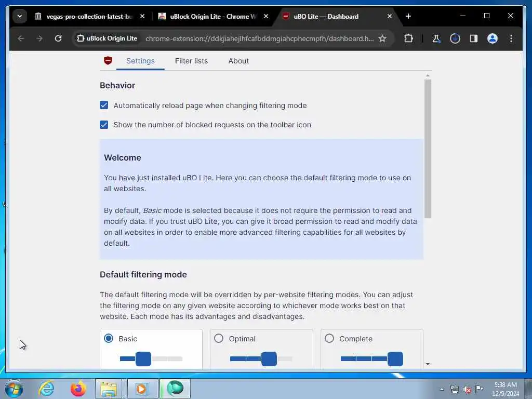Open Windows Explorer from the taskbar
The width and height of the screenshot is (532, 399).
click(109, 389)
